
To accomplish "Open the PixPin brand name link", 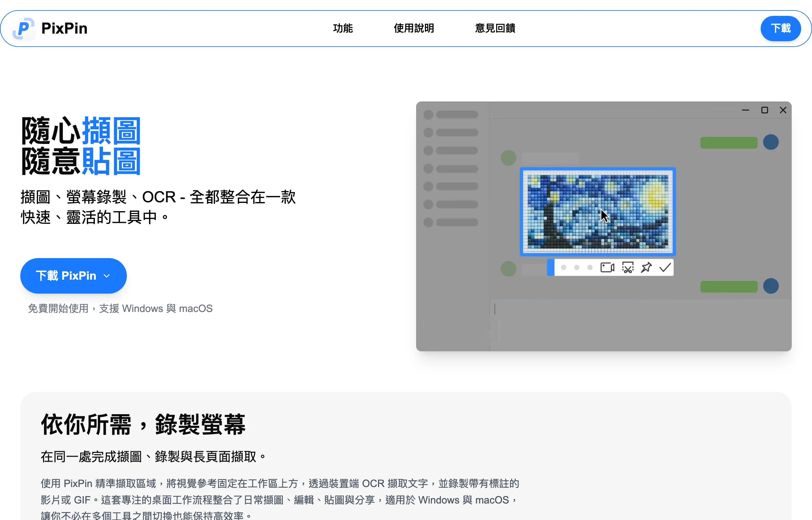I will pyautogui.click(x=64, y=28).
